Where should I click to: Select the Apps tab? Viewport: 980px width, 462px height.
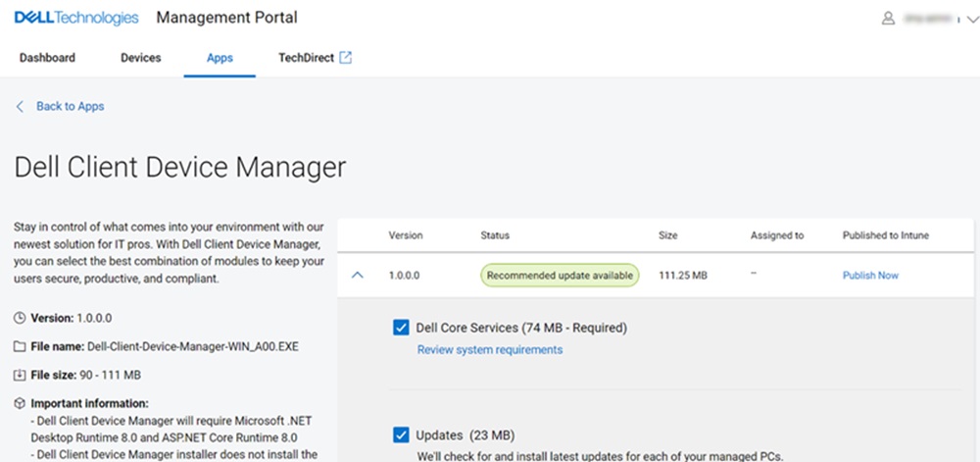[220, 58]
